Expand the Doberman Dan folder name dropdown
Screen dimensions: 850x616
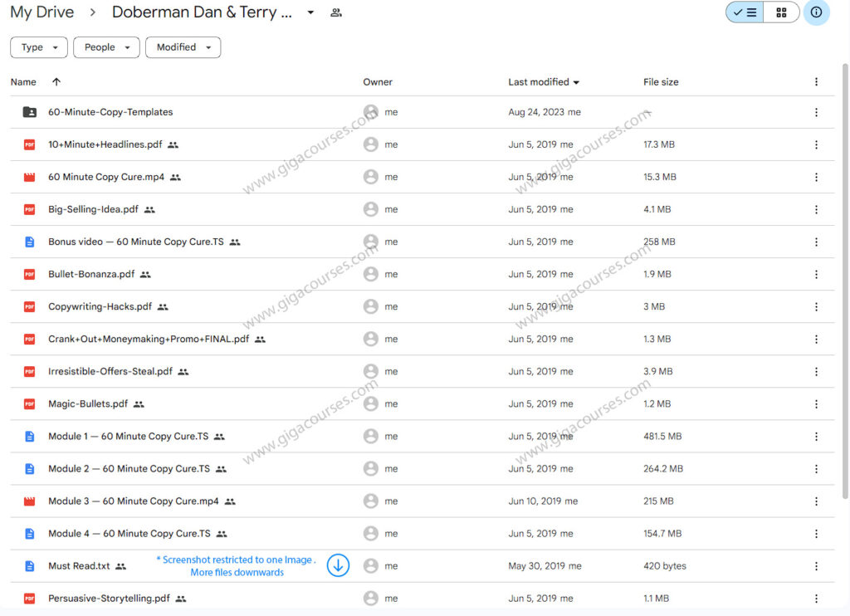click(x=310, y=13)
